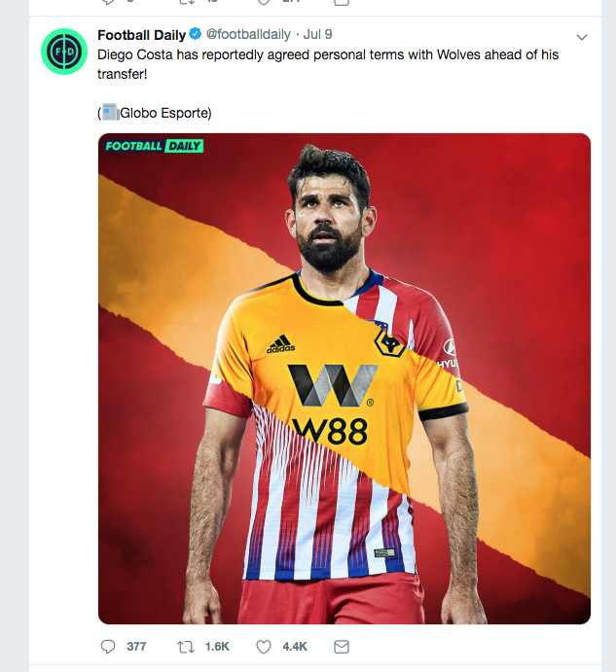Reply to the tweet via speech bubble icon

click(x=108, y=646)
